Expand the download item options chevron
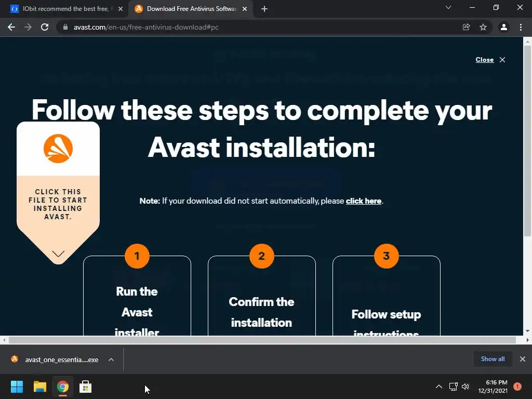This screenshot has height=399, width=532. pyautogui.click(x=111, y=360)
